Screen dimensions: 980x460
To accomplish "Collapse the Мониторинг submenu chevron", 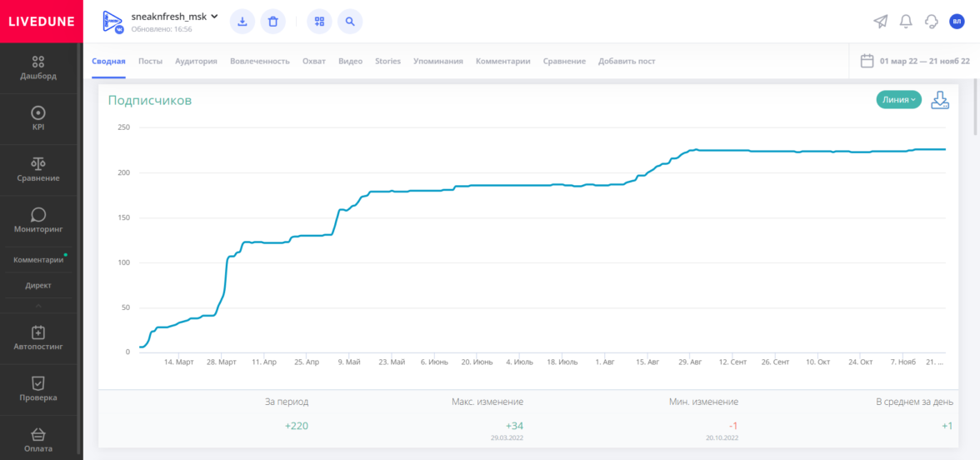I will click(x=38, y=306).
